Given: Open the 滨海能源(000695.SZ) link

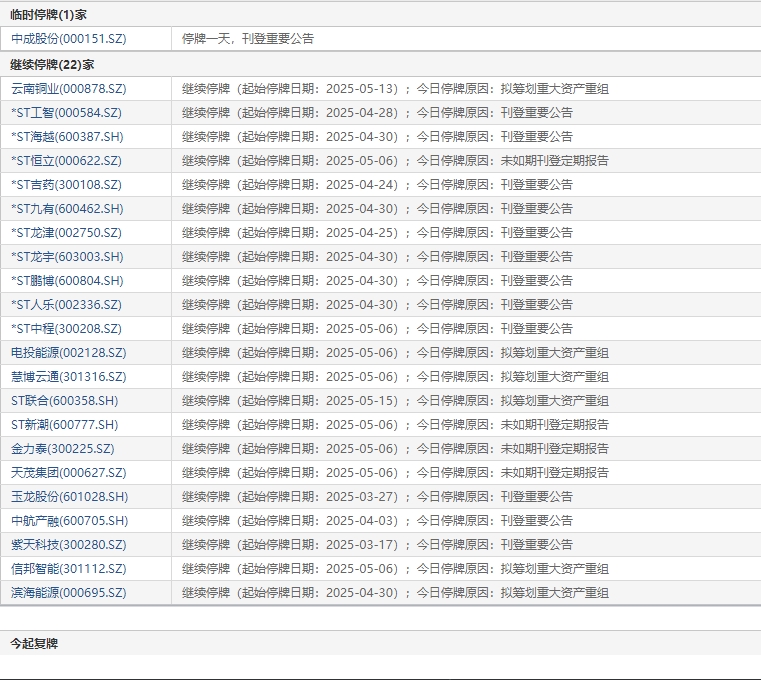Looking at the screenshot, I should 69,593.
